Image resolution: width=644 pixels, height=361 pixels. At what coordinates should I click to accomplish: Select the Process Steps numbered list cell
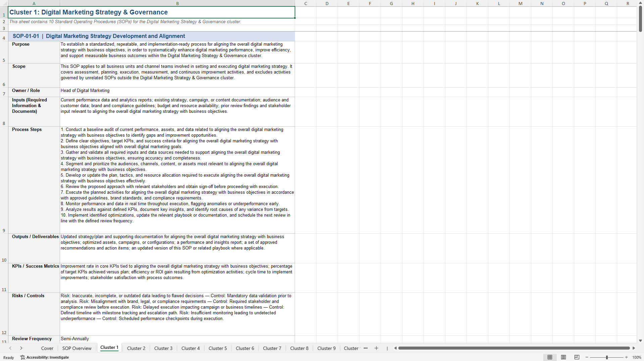[178, 180]
